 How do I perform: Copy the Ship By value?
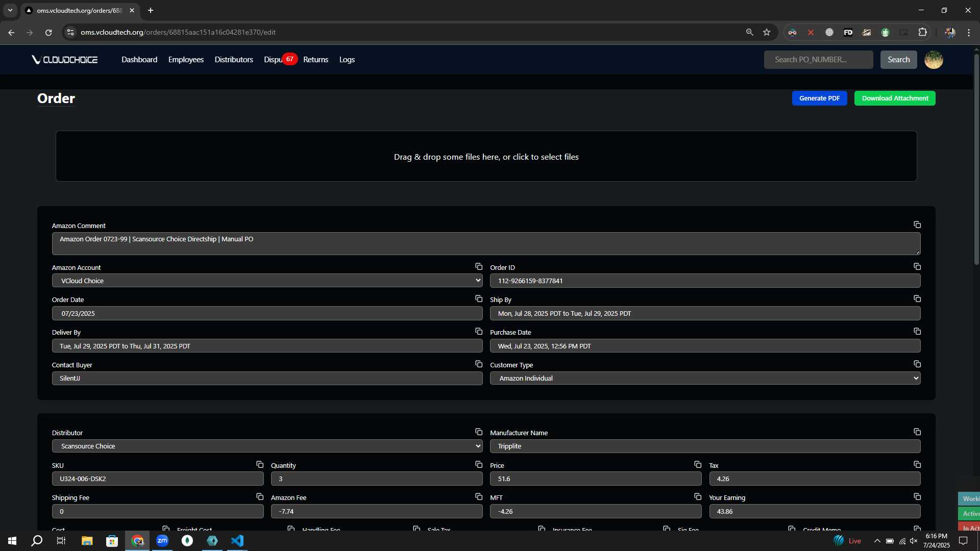tap(917, 299)
